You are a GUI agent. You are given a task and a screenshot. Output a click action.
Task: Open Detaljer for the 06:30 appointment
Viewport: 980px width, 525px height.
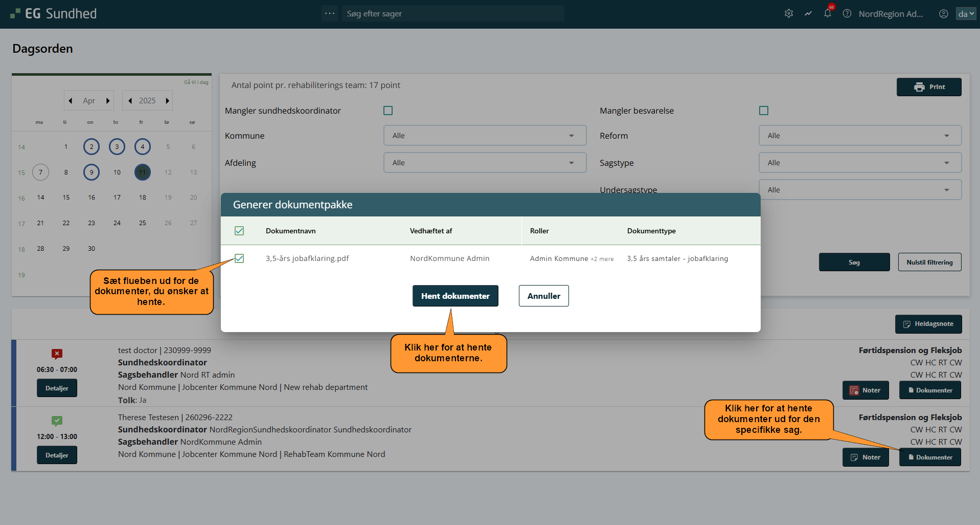(x=57, y=388)
